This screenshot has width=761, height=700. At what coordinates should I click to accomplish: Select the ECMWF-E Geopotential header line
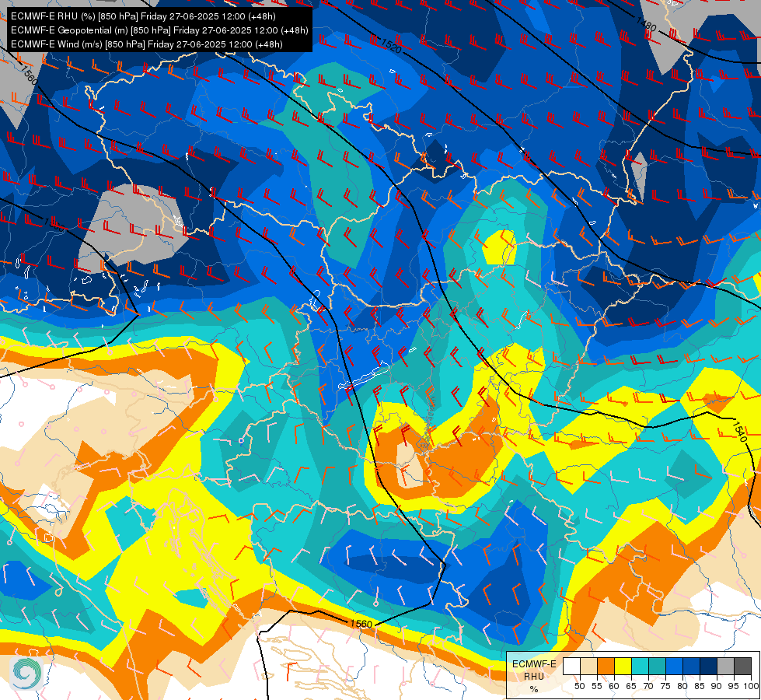pos(159,30)
